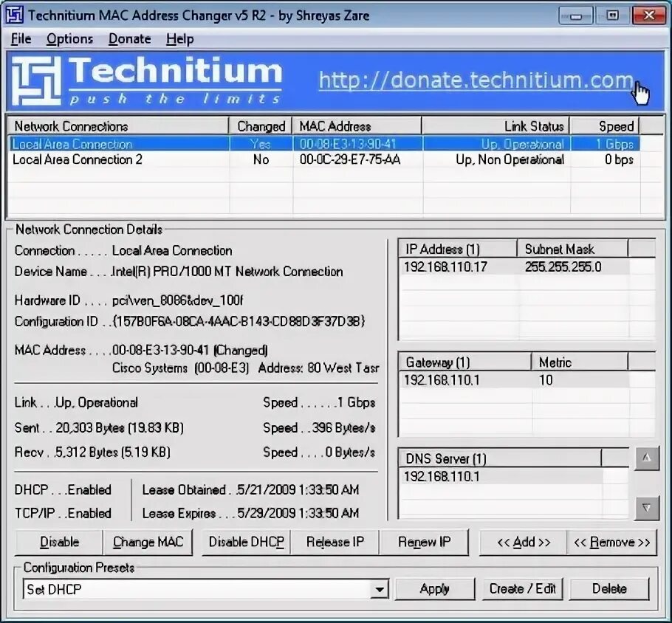Screen dimensions: 672x623
Task: Click subnet mask 255.255.255.0 cell
Action: [563, 267]
